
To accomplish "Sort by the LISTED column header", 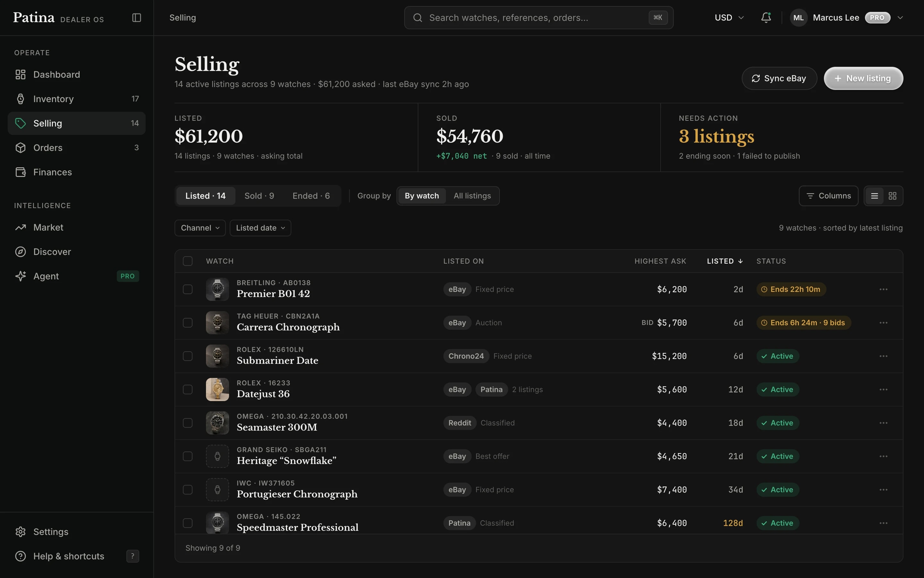I will coord(724,261).
